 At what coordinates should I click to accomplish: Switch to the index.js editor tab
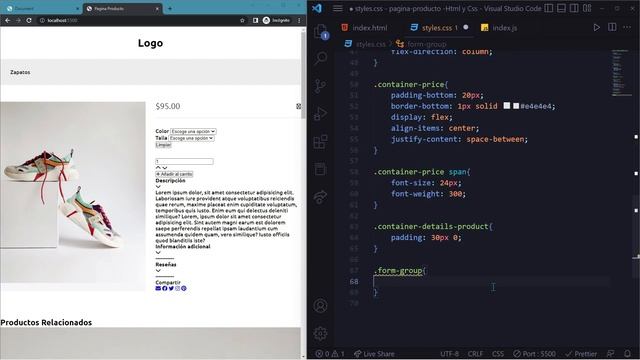coord(499,28)
